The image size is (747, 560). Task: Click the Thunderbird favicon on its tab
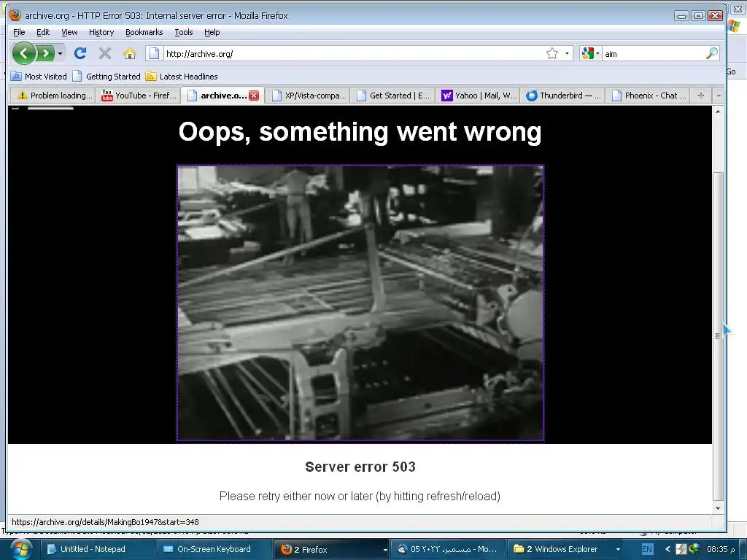click(531, 96)
